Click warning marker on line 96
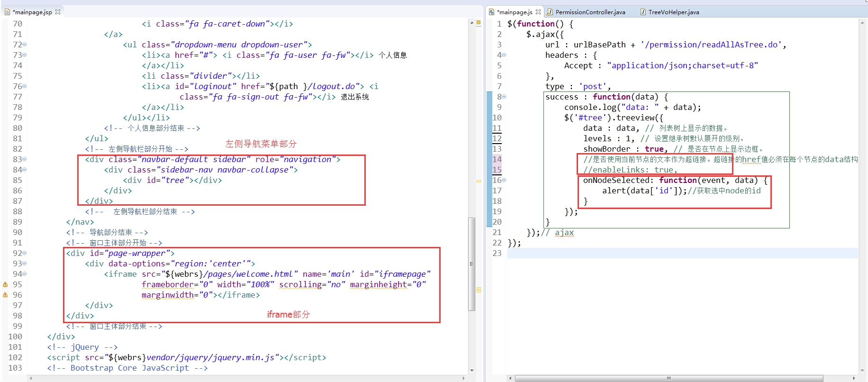The height and width of the screenshot is (382, 868). (5, 295)
